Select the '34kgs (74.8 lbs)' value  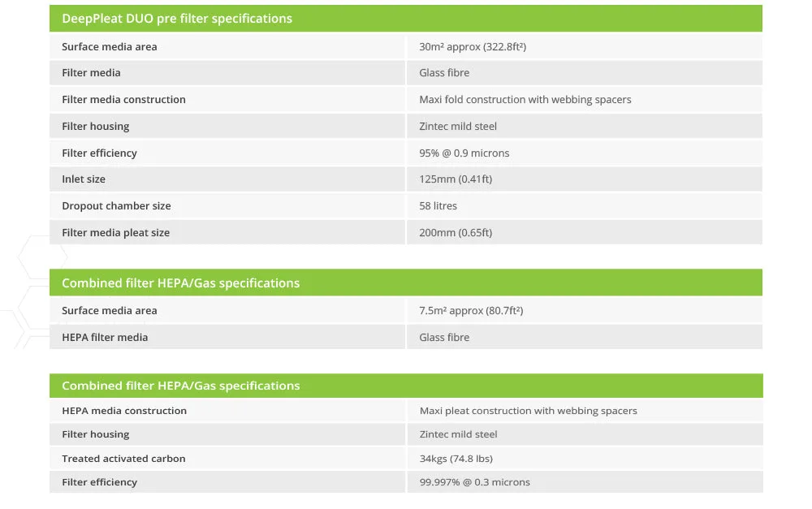pyautogui.click(x=456, y=458)
